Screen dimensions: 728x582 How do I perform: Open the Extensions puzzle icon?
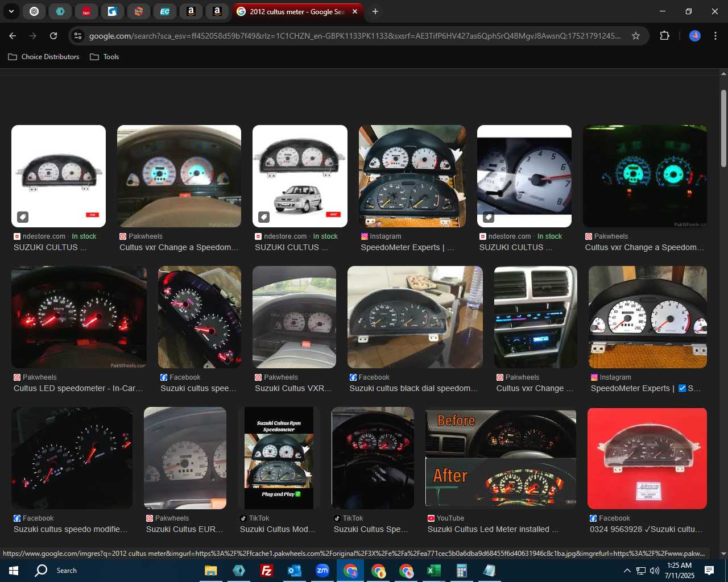click(x=664, y=36)
